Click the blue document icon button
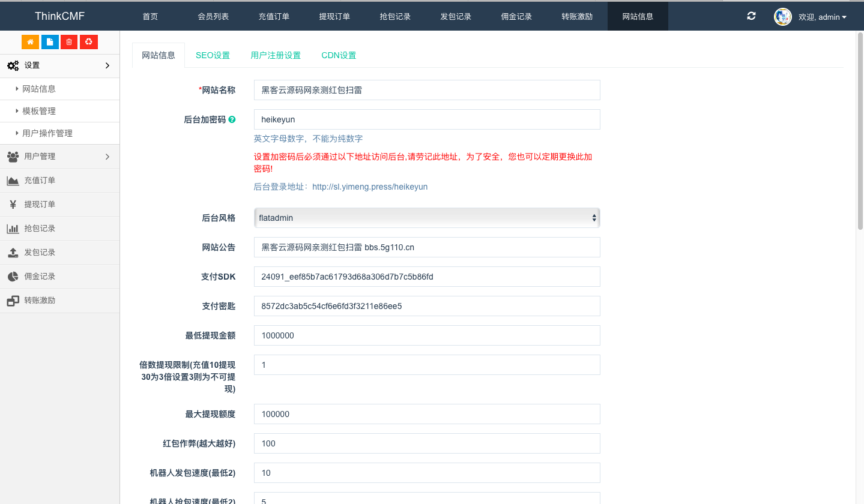 [50, 42]
